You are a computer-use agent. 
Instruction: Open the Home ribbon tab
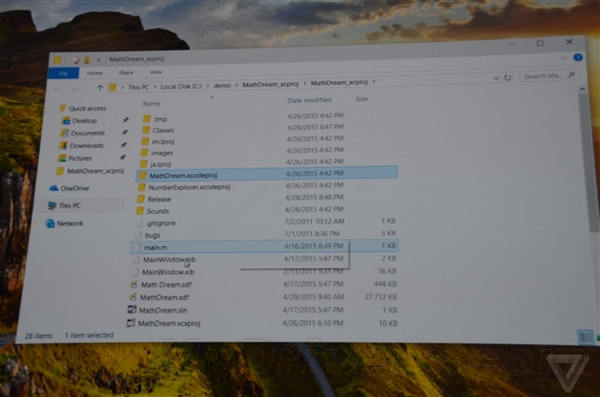[94, 73]
